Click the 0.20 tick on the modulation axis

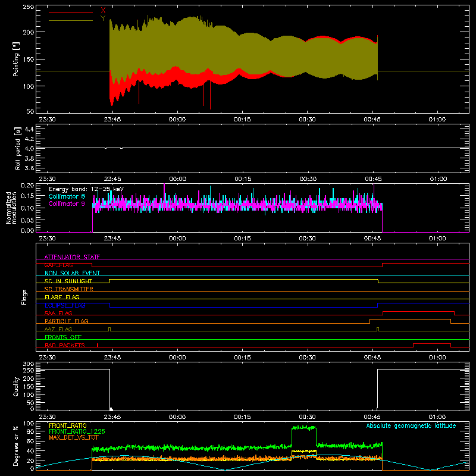(28, 186)
